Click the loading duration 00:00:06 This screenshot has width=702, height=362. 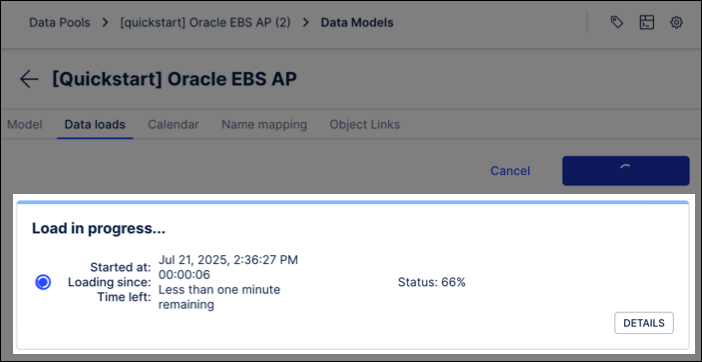click(184, 274)
